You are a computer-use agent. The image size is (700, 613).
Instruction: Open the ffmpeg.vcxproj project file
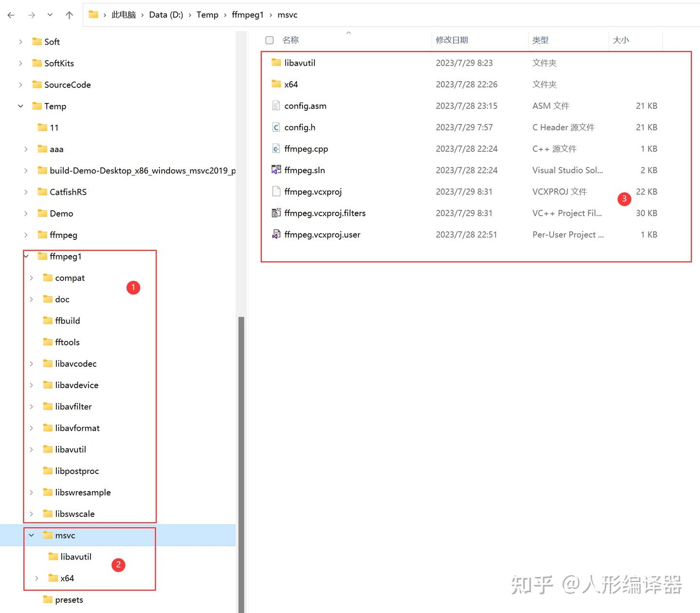313,191
